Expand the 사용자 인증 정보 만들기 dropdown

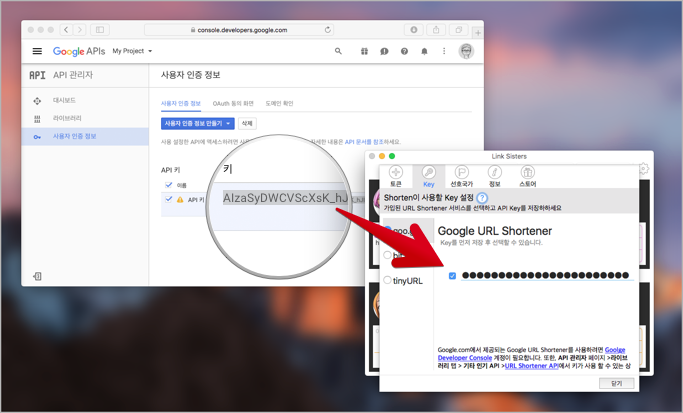[x=198, y=124]
